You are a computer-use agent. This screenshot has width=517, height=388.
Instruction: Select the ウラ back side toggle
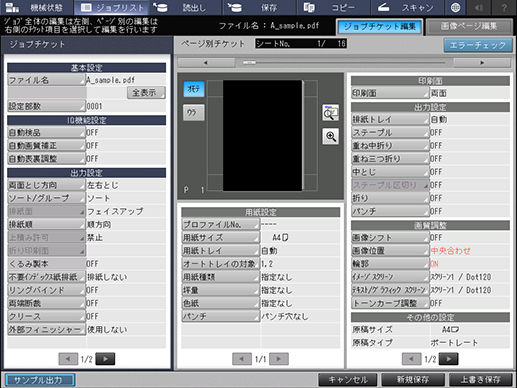coord(194,113)
